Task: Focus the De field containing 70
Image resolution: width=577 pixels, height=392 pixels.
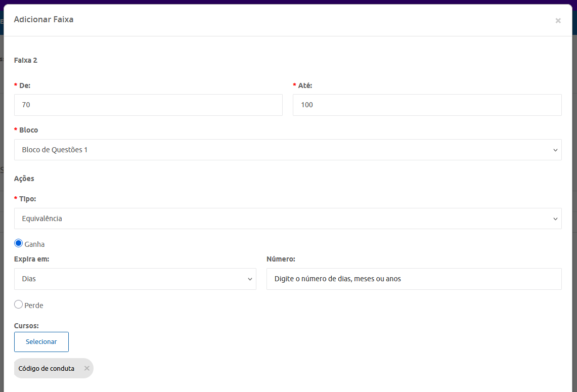Action: tap(148, 105)
